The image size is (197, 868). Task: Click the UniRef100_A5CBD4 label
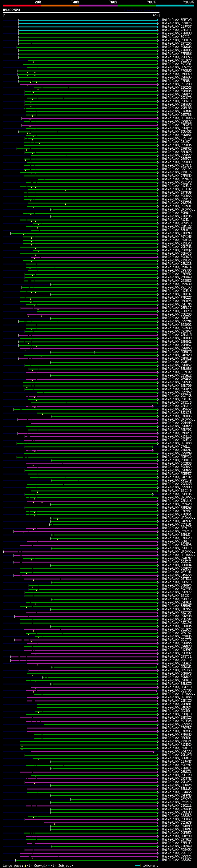point(177,738)
